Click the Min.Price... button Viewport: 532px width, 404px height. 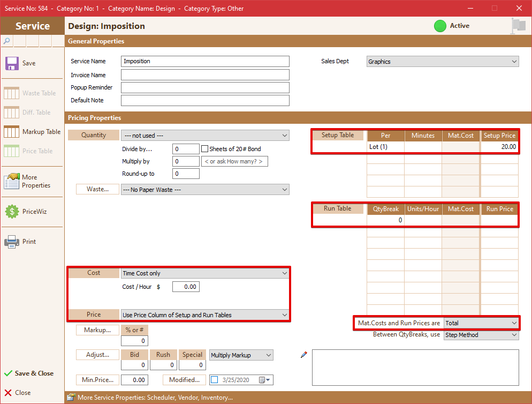pos(98,380)
